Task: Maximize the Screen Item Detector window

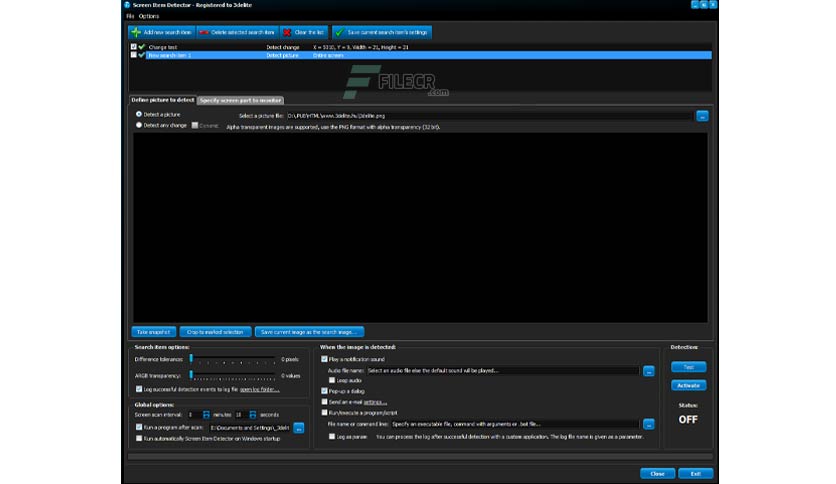Action: tap(704, 4)
